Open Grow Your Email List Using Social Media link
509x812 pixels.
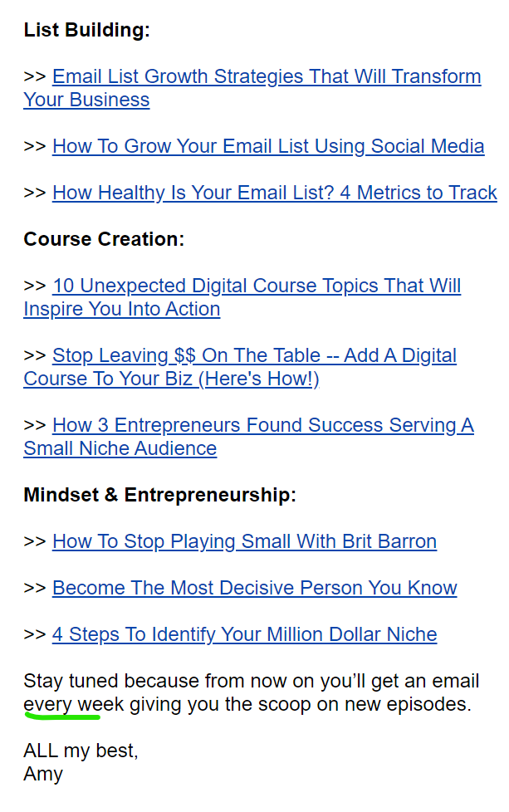point(268,147)
